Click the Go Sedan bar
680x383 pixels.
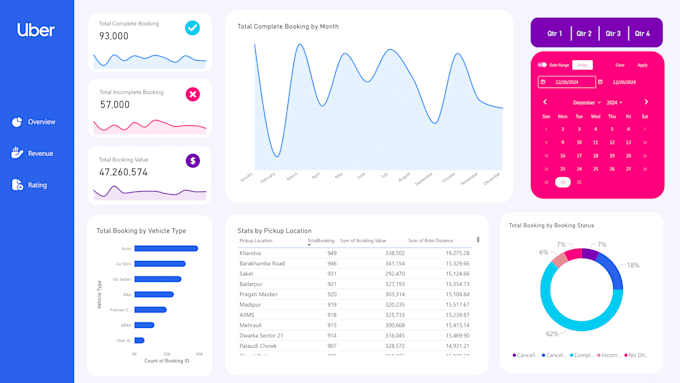click(x=158, y=279)
